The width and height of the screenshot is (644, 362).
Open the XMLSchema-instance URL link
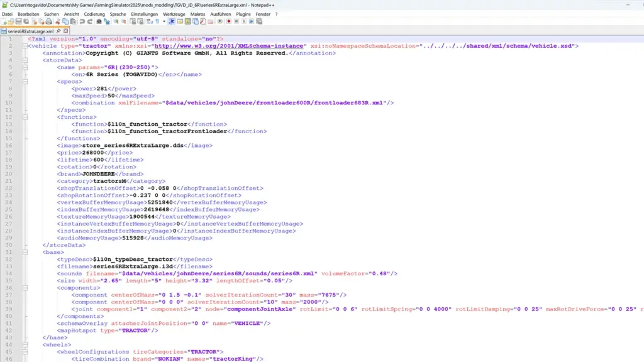point(227,46)
